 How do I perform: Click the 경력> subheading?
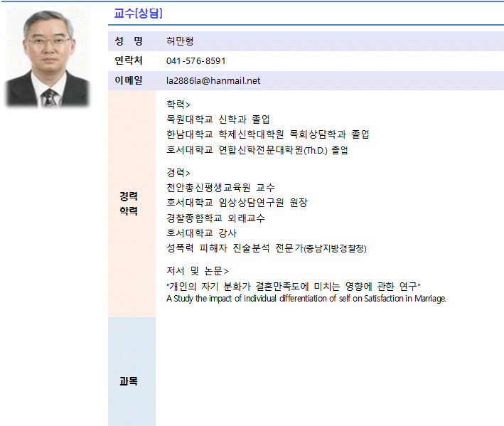[x=178, y=173]
